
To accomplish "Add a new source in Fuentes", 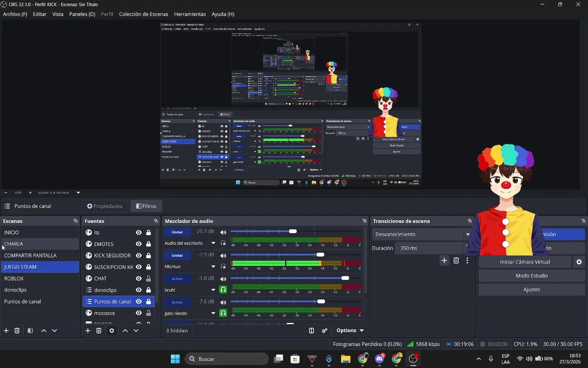I will [x=88, y=331].
